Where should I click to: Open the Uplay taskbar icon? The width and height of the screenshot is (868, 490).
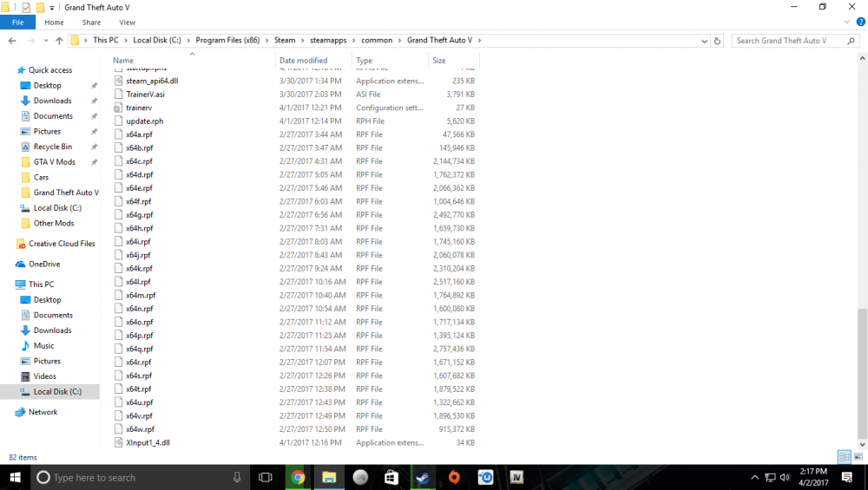pyautogui.click(x=485, y=477)
